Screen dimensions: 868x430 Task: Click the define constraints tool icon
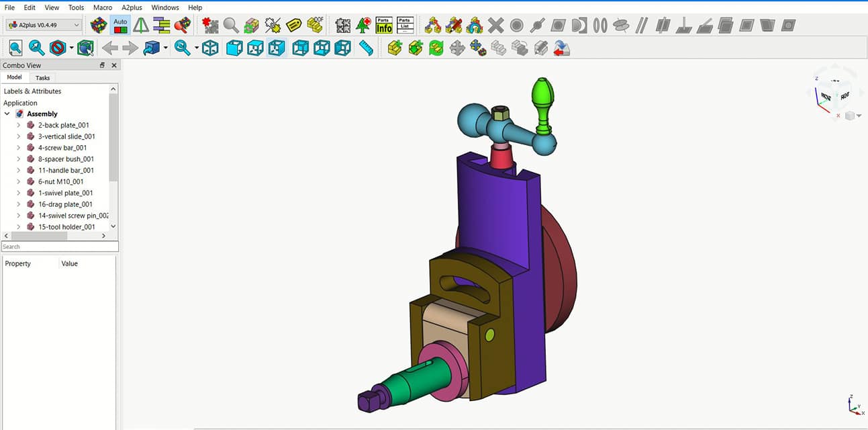click(433, 26)
